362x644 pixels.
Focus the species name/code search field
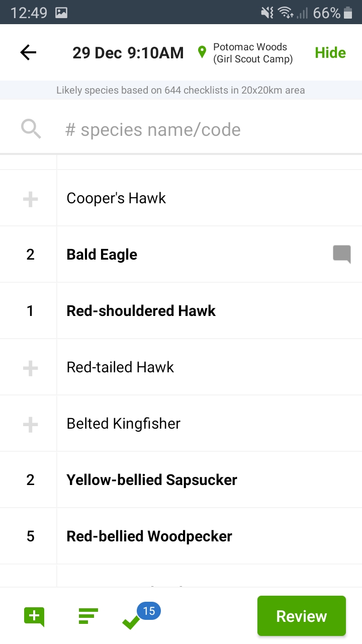click(x=201, y=130)
